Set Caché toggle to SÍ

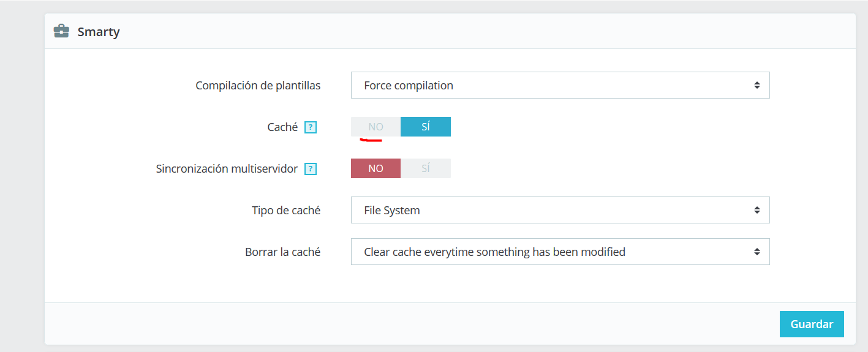[x=426, y=127]
